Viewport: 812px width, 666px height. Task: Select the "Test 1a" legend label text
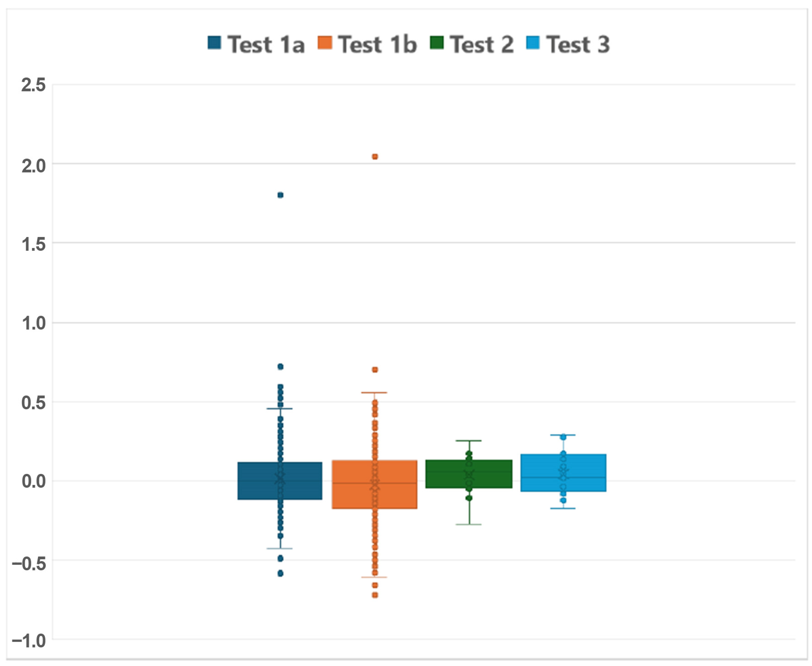pyautogui.click(x=266, y=45)
